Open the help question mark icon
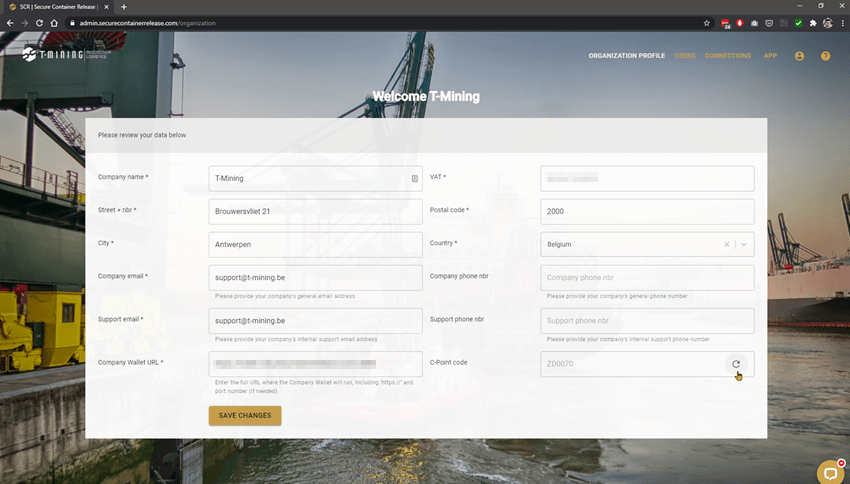 pyautogui.click(x=825, y=56)
